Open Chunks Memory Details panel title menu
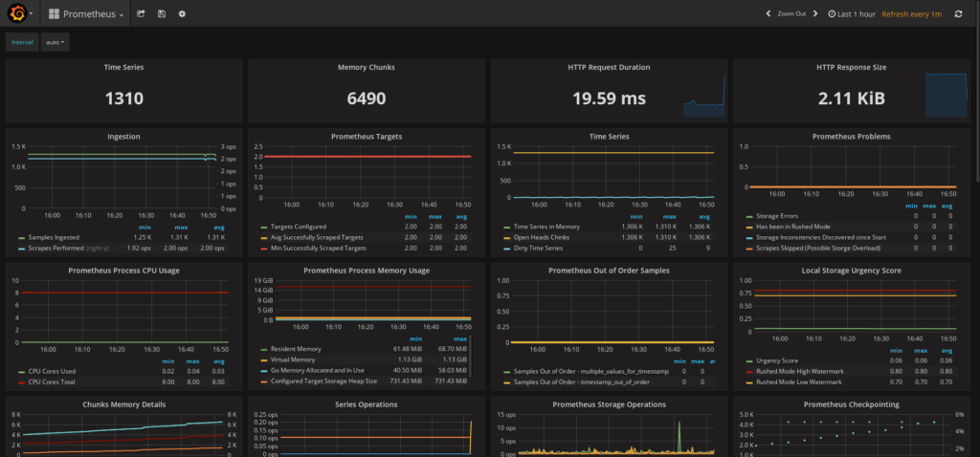980x457 pixels. point(123,404)
